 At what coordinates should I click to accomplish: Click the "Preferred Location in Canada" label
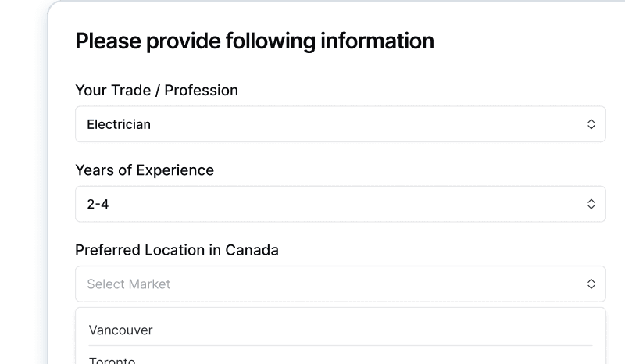click(177, 250)
